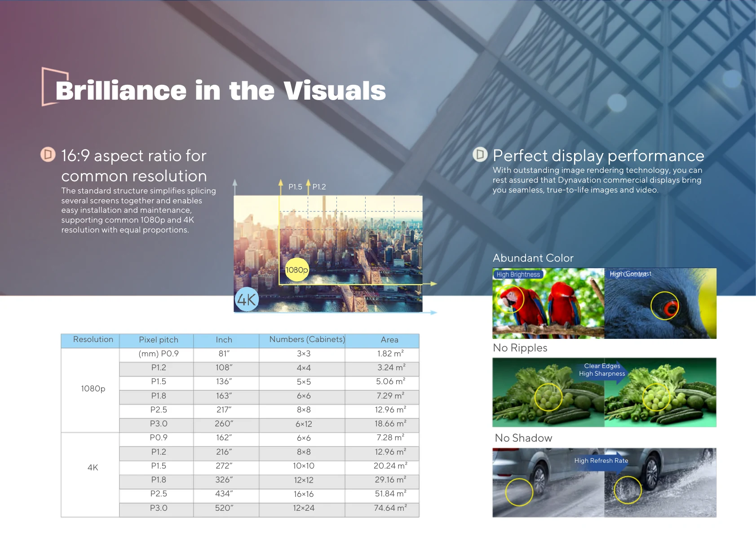Select the "High Brightness" label on parrot image
Image resolution: width=756 pixels, height=557 pixels.
(x=518, y=274)
